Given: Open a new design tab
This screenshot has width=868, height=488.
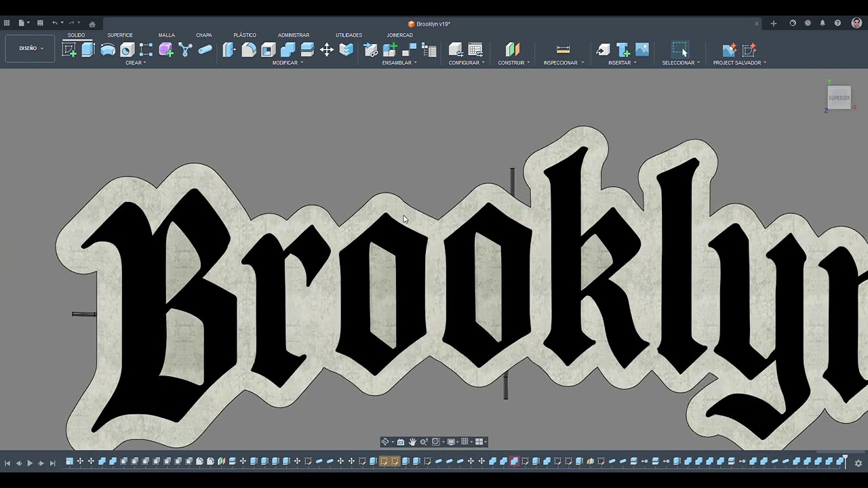Looking at the screenshot, I should (773, 24).
